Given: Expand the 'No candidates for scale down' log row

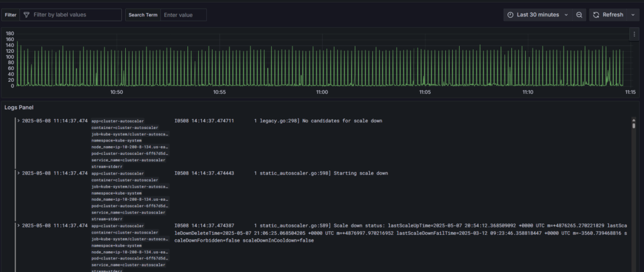Looking at the screenshot, I should point(19,120).
